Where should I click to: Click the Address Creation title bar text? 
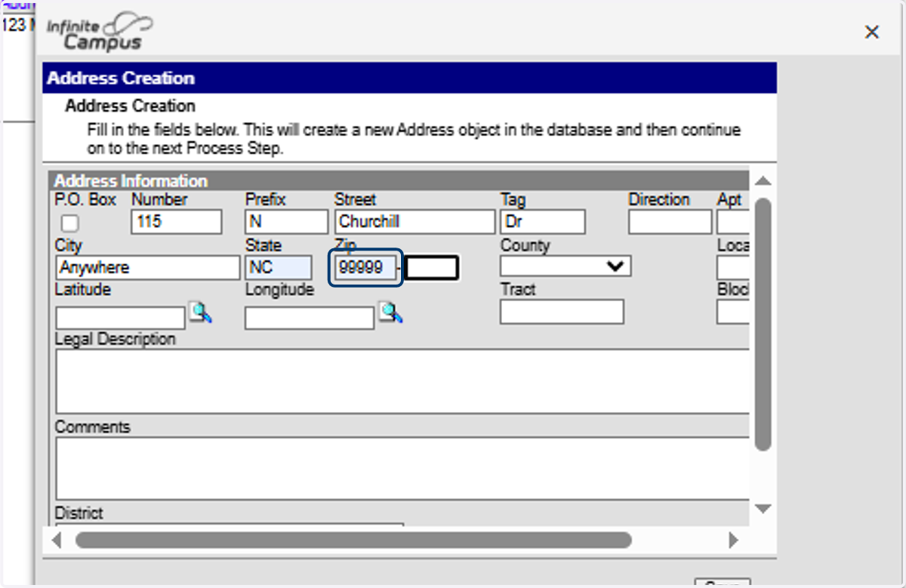point(121,79)
